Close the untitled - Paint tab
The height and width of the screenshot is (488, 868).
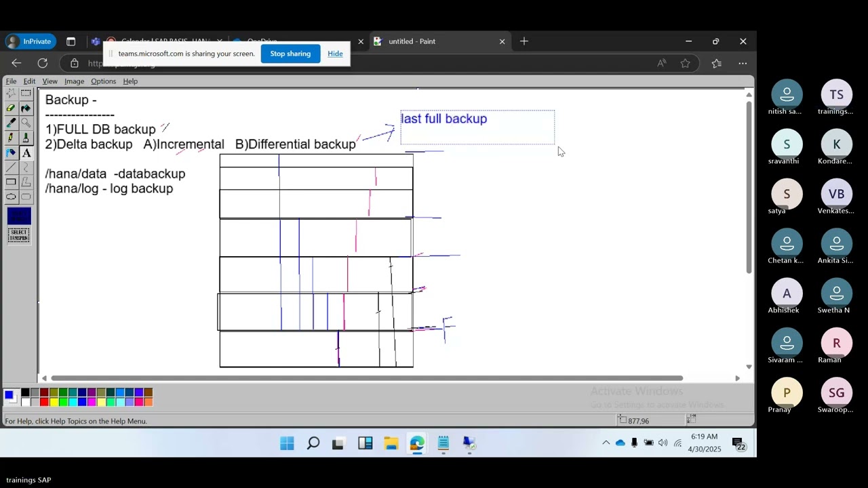502,41
